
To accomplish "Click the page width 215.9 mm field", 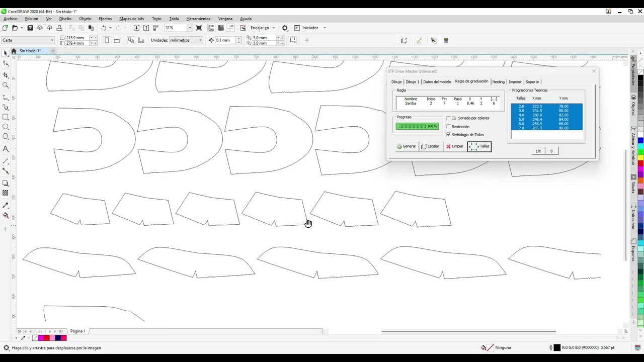I will [77, 38].
